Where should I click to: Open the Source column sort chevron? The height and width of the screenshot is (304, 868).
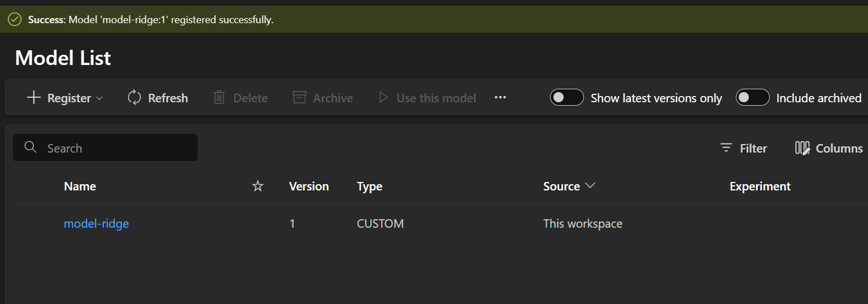tap(591, 186)
